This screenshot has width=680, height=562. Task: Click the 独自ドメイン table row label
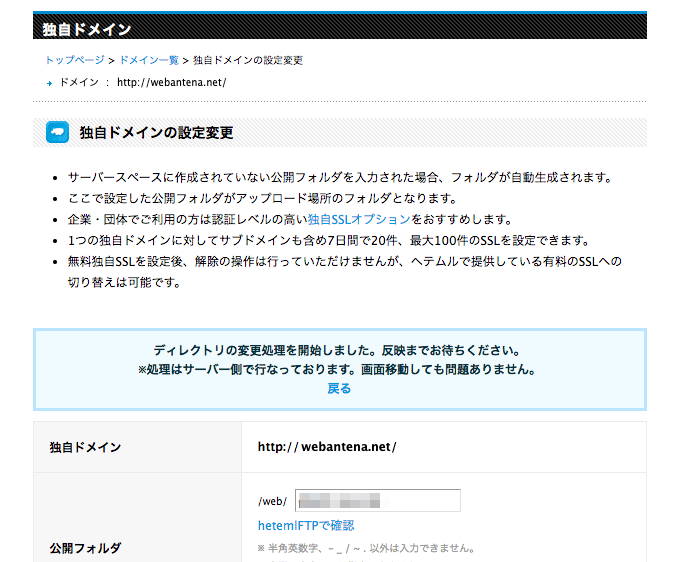click(85, 447)
